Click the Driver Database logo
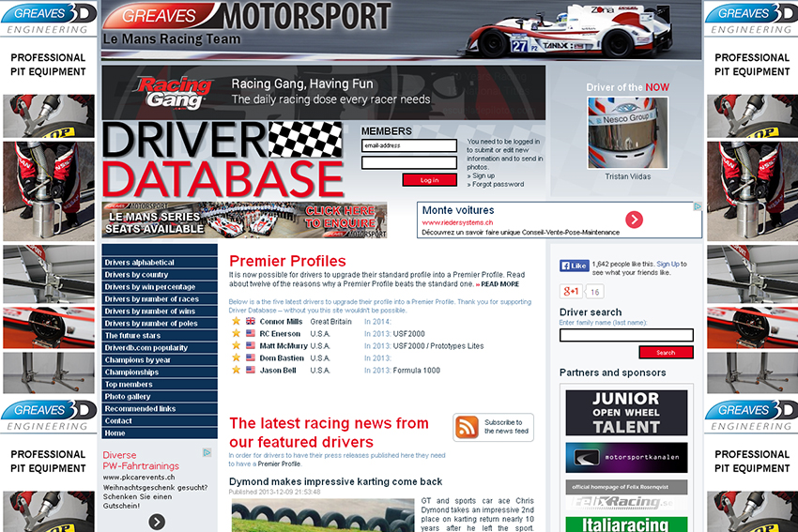 coord(223,160)
